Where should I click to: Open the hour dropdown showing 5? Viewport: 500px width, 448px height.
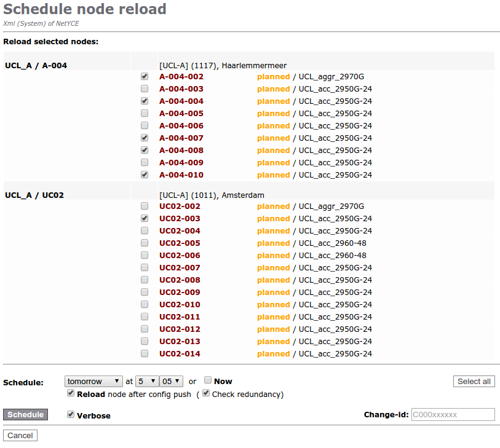point(146,382)
